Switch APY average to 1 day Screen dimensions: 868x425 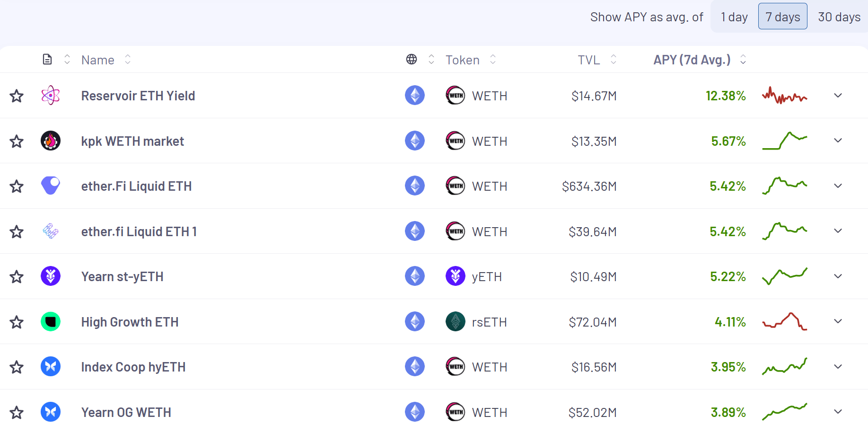(x=734, y=17)
